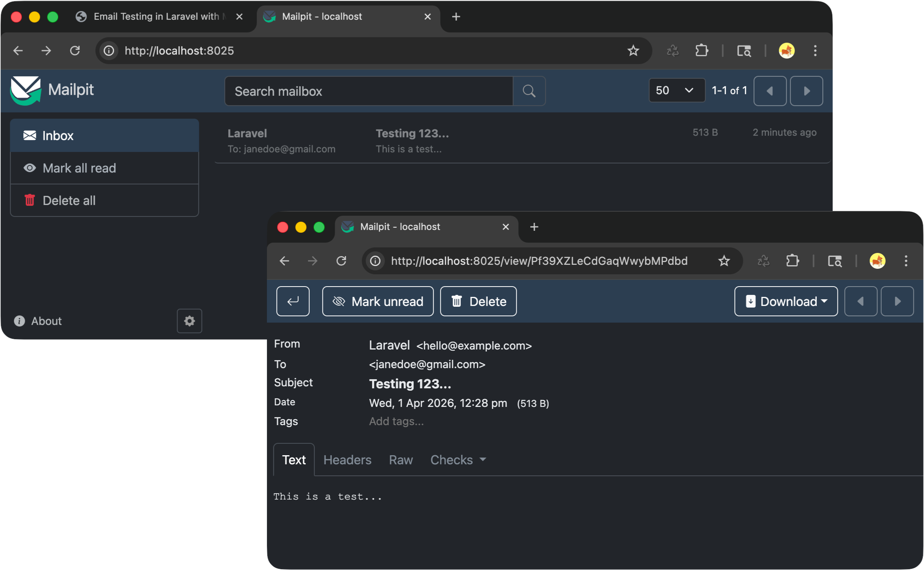Switch to the Raw tab
The width and height of the screenshot is (924, 570).
(x=401, y=460)
